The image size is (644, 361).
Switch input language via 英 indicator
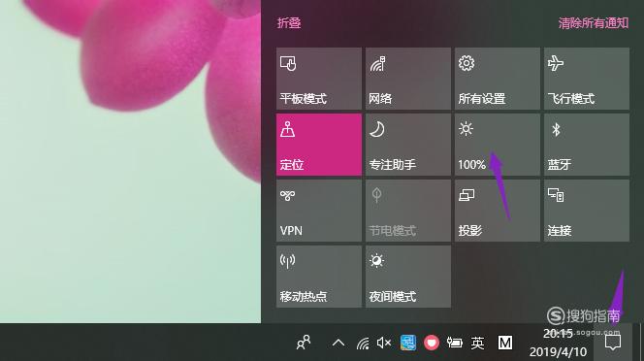[477, 343]
